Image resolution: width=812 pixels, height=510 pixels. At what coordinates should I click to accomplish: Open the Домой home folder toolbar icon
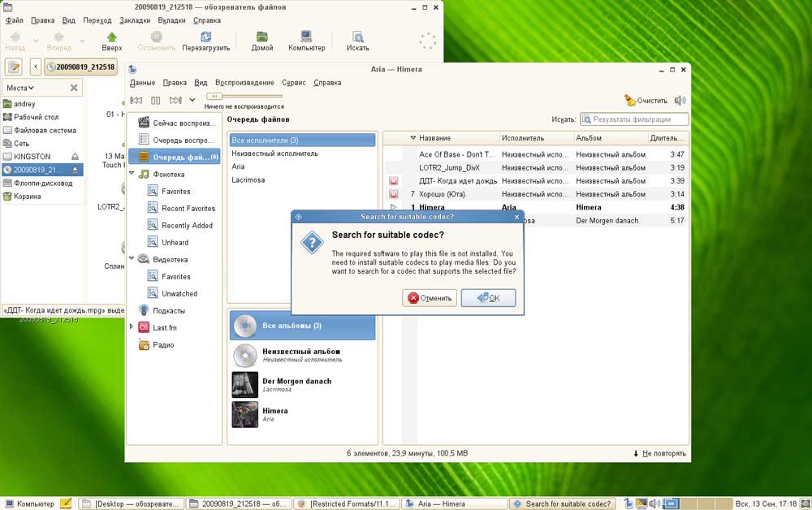coord(261,41)
